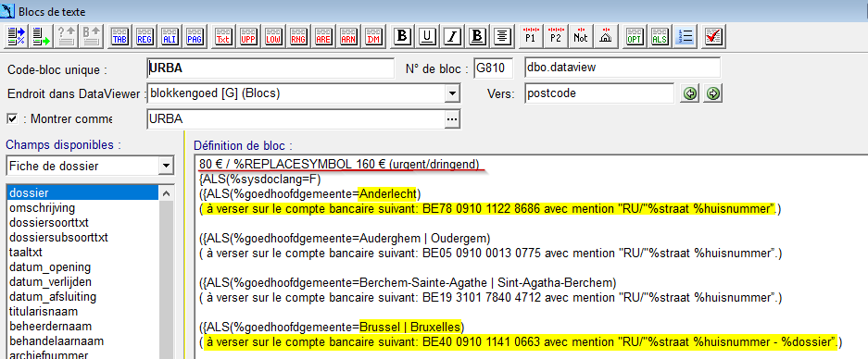Click the ARN toolbar icon

(347, 36)
